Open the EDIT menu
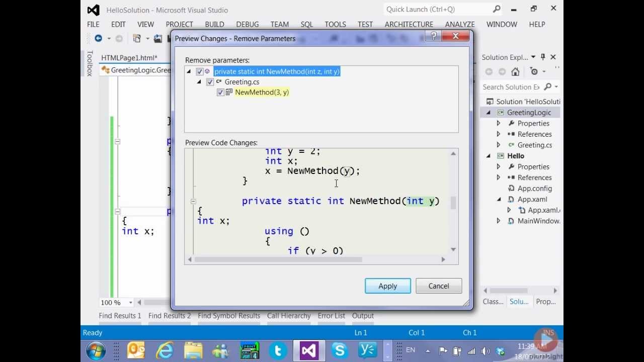Image resolution: width=644 pixels, height=362 pixels. click(118, 24)
